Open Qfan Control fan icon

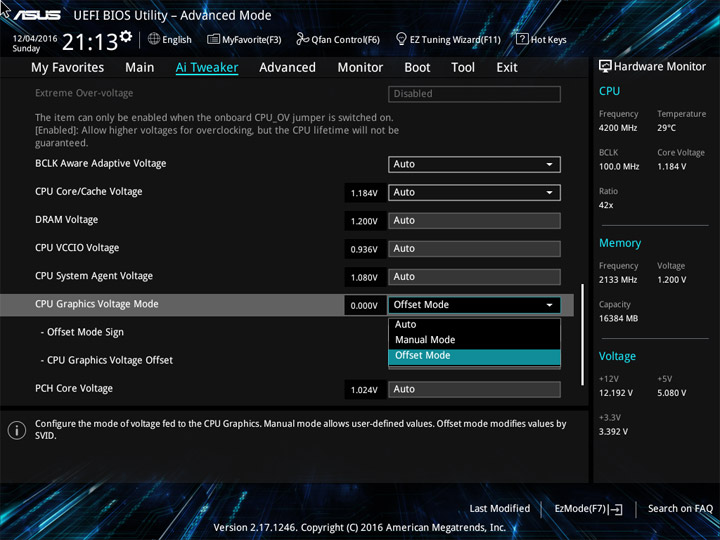pyautogui.click(x=302, y=39)
